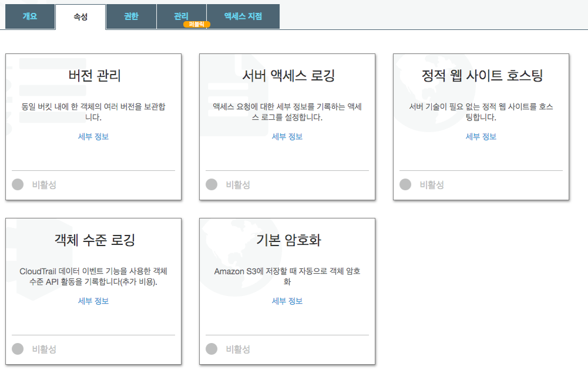Click the gray status circle in 기본 암호화 card
Screen dimensions: 588x380
tap(211, 349)
